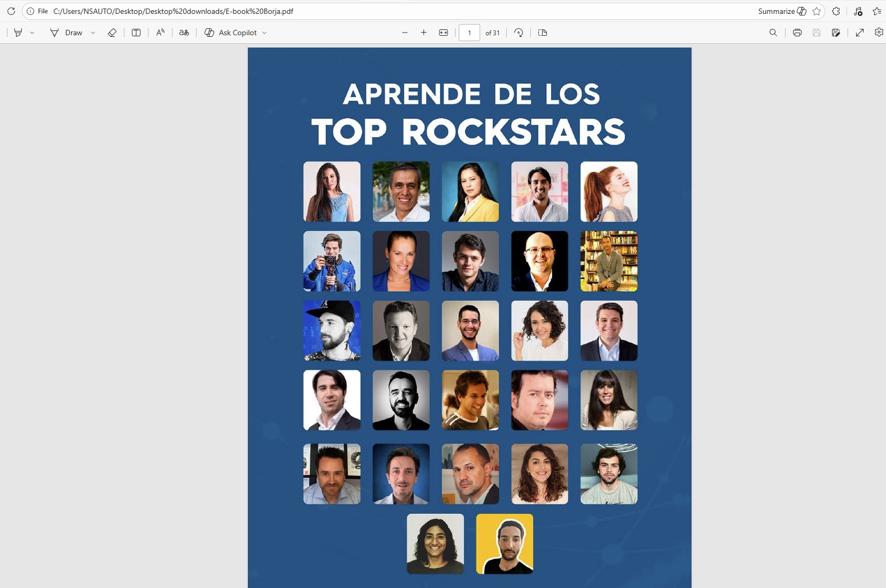Click the Zoom in plus button
Image resolution: width=886 pixels, height=588 pixels.
click(424, 33)
